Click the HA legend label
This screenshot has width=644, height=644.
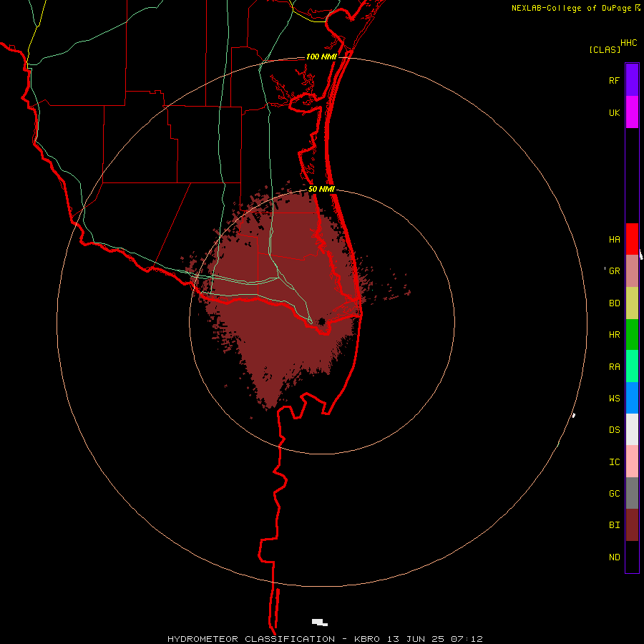pos(614,239)
